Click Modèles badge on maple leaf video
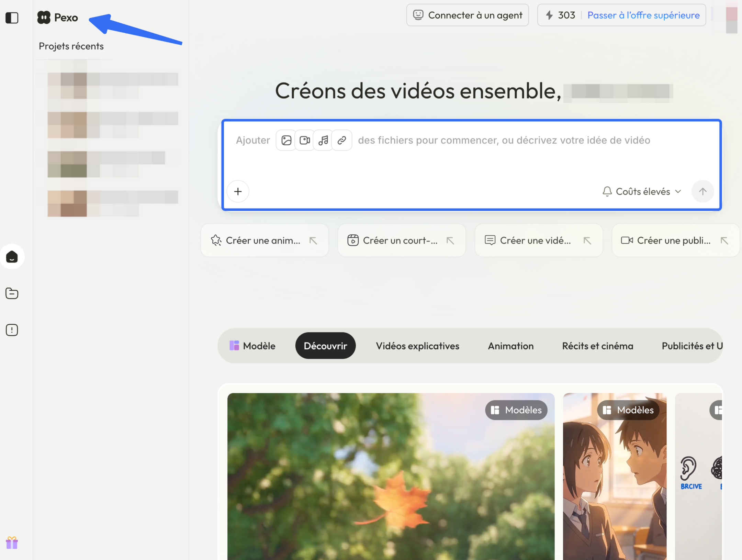This screenshot has width=742, height=560. click(x=516, y=410)
